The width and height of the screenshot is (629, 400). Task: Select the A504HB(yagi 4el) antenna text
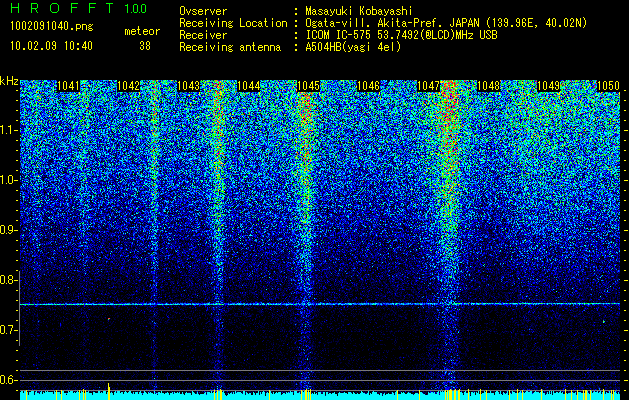click(x=353, y=47)
